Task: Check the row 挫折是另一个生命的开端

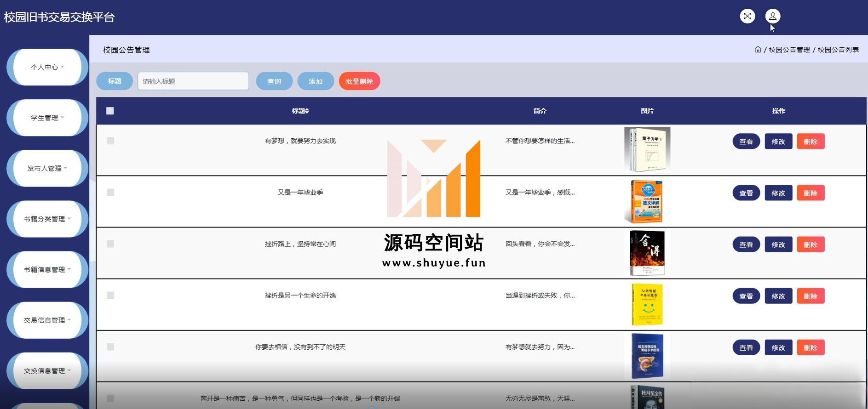Action: coord(110,295)
